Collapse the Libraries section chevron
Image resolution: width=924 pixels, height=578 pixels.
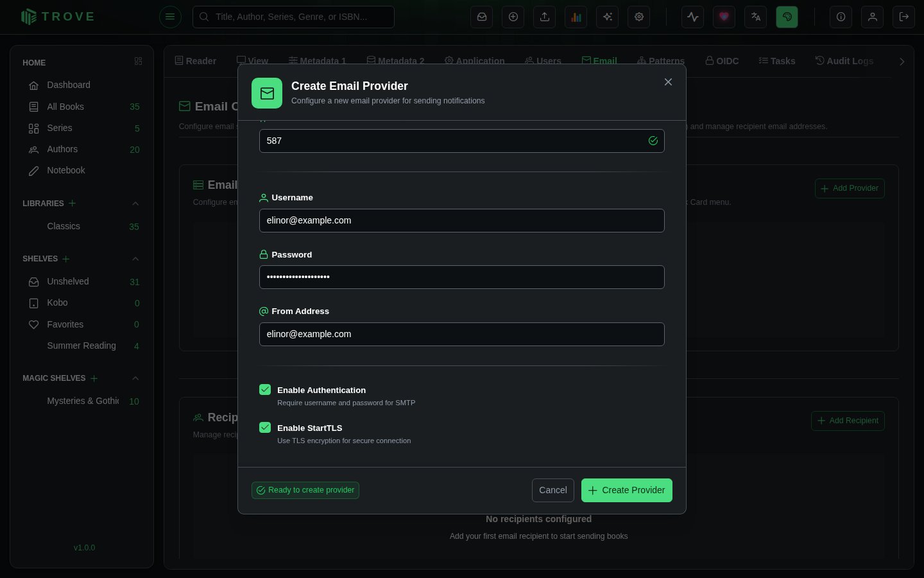coord(135,204)
